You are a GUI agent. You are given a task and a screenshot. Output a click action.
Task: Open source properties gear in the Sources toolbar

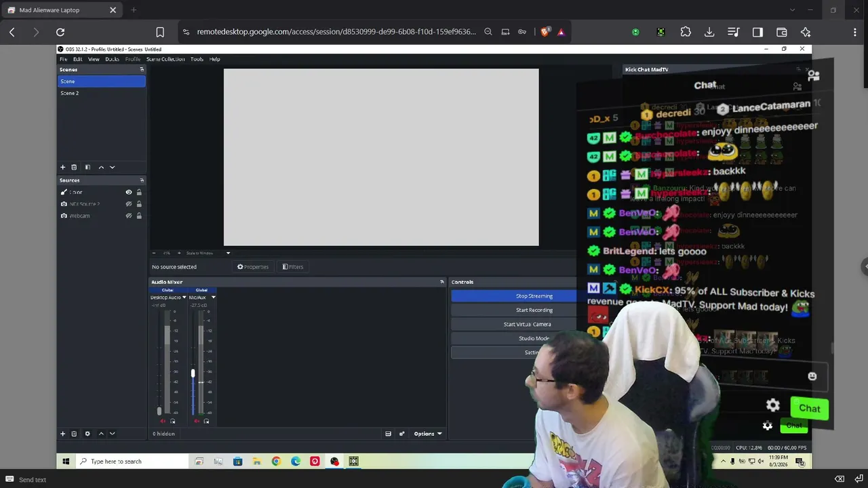pyautogui.click(x=87, y=434)
